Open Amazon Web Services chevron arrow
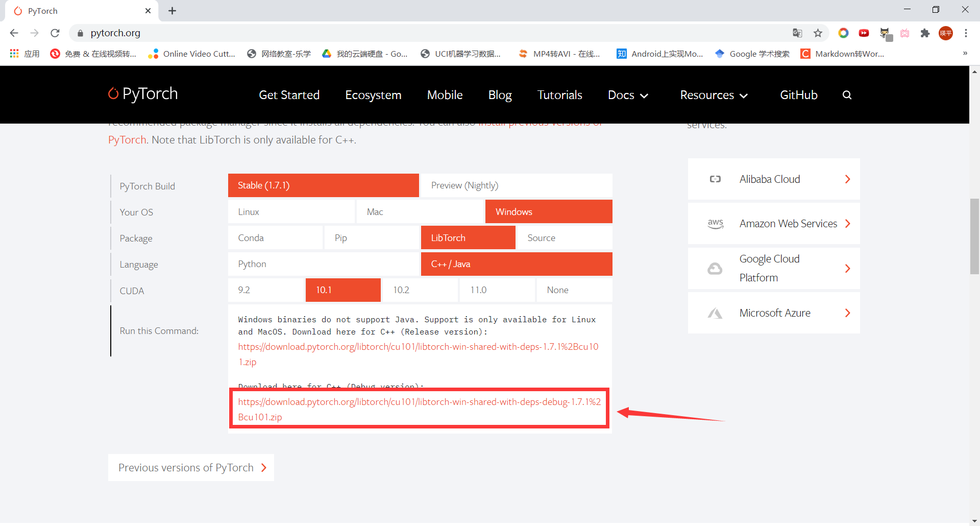980x526 pixels. click(x=847, y=224)
